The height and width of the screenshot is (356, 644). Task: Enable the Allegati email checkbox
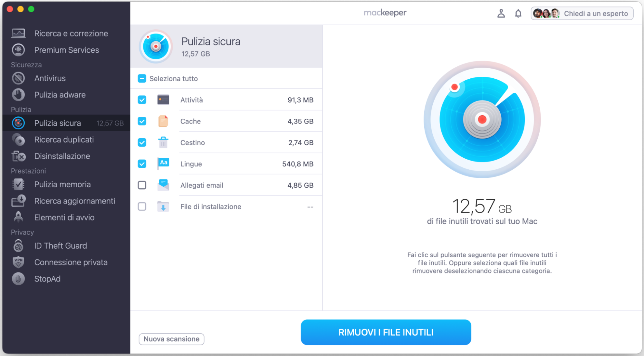[142, 185]
